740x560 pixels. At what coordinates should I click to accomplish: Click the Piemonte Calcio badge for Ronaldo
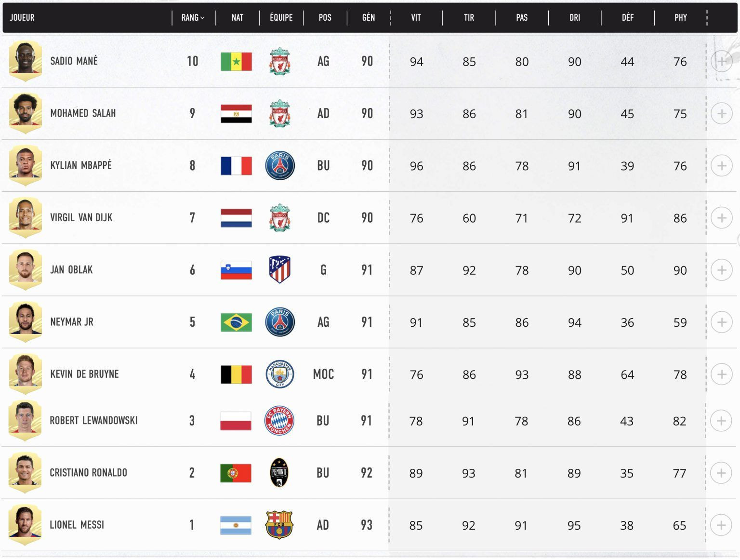(279, 473)
